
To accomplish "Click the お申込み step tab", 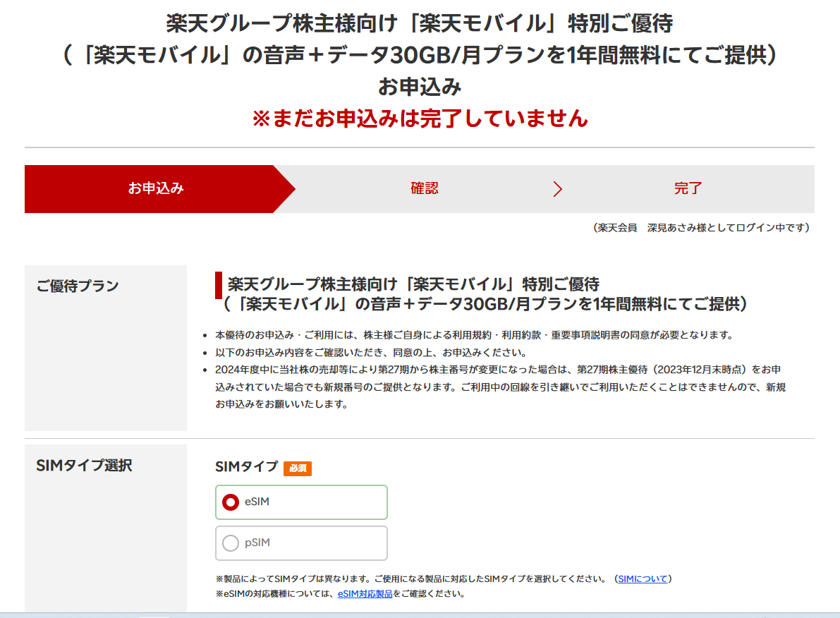I will click(x=156, y=188).
